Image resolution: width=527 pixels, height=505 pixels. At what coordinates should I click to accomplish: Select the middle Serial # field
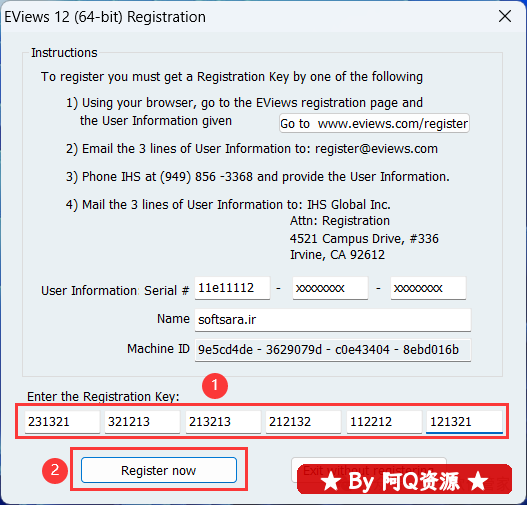(x=330, y=288)
